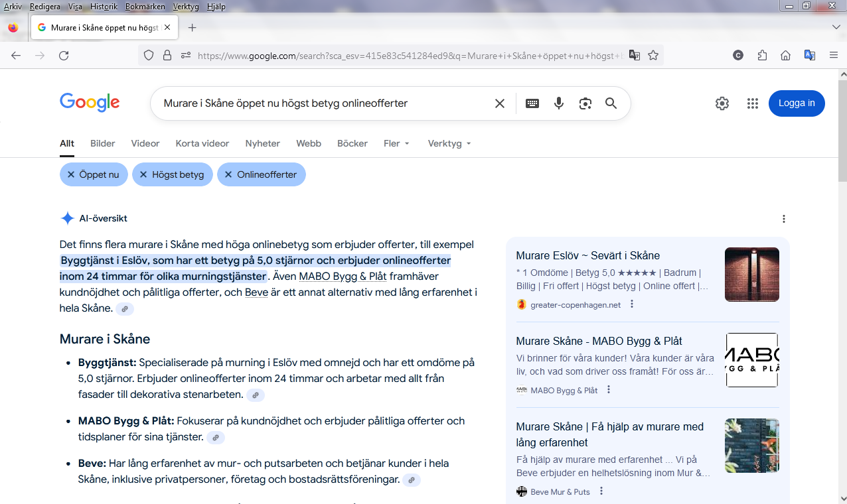Clear the search box text
Viewport: 847px width, 504px height.
tap(500, 103)
